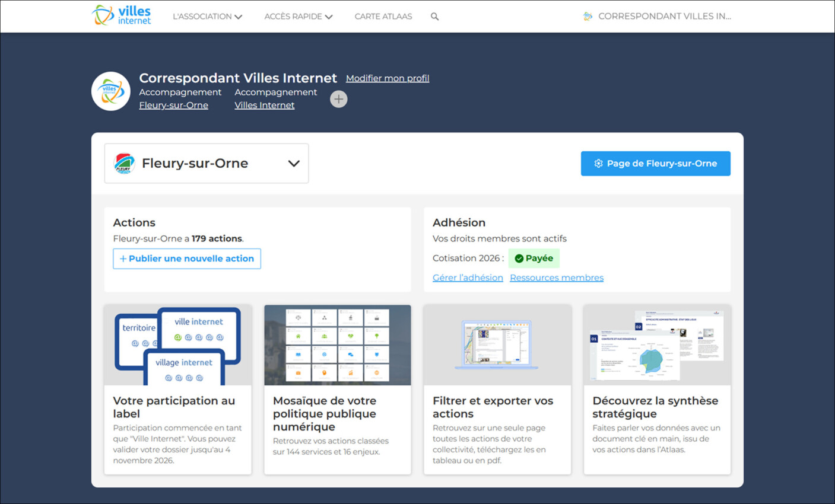Click Page de Fleury-sur-Orne button
Screen dimensions: 835x504
tap(655, 163)
